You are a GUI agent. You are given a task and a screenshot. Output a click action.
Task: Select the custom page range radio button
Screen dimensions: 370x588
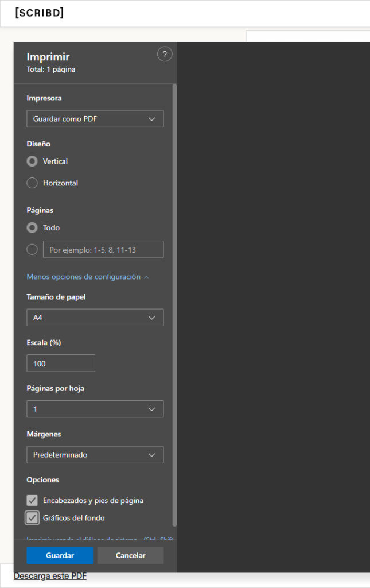coord(32,249)
